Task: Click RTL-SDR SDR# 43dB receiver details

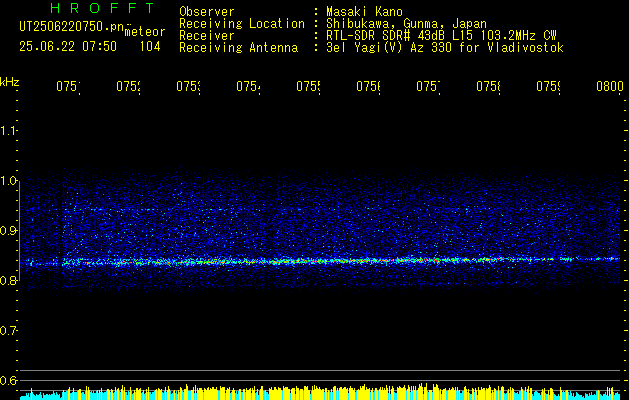Action: [x=441, y=36]
